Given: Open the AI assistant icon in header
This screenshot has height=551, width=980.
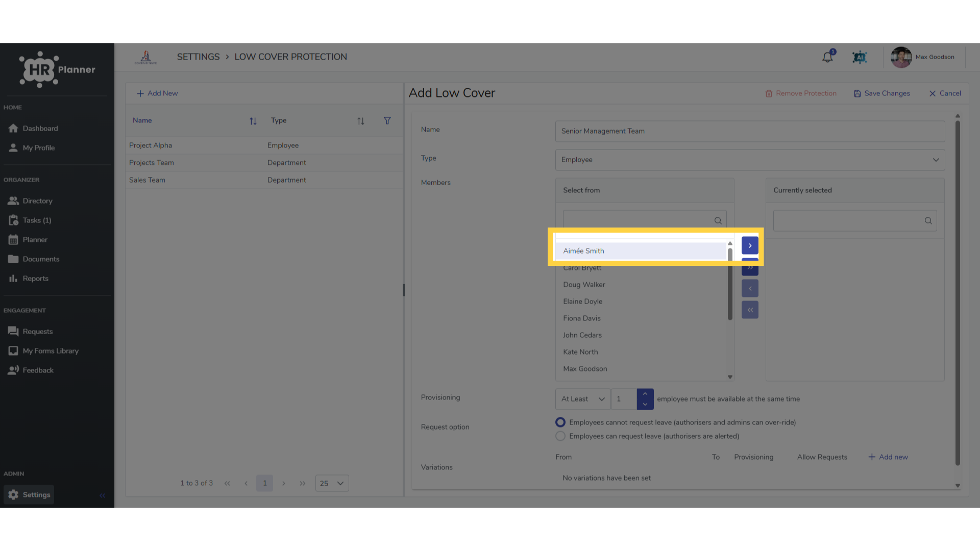Looking at the screenshot, I should tap(860, 57).
